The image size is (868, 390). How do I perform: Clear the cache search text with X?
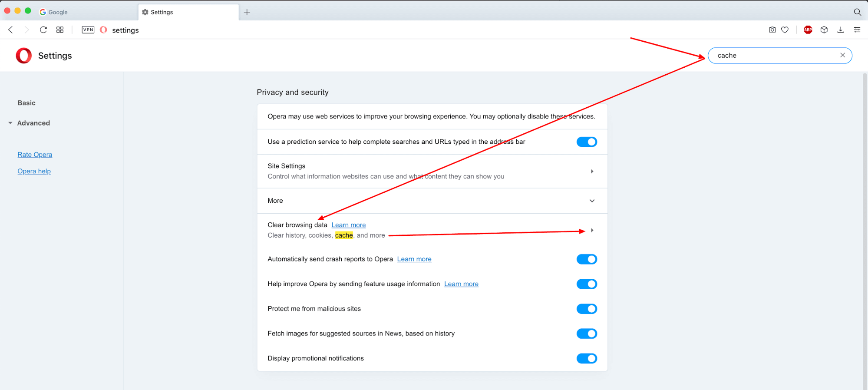(x=843, y=55)
